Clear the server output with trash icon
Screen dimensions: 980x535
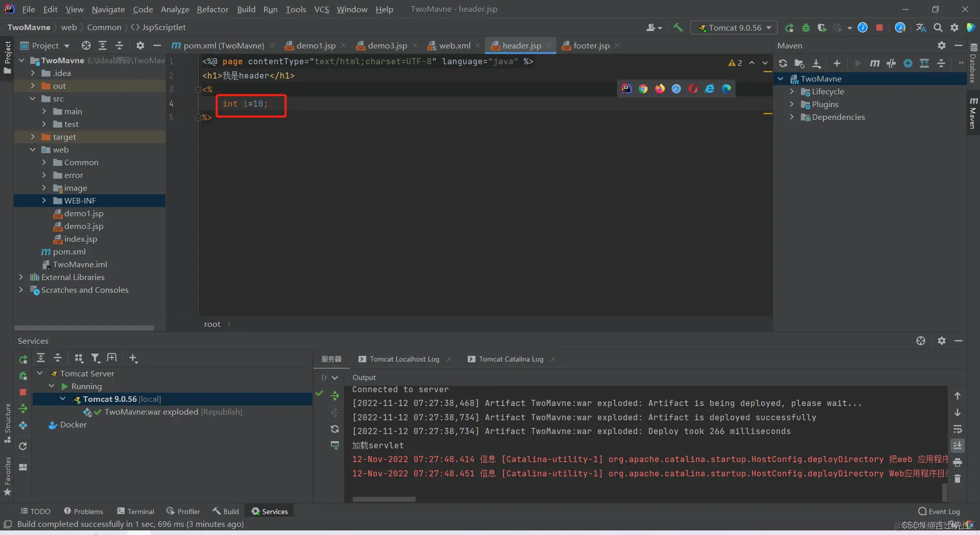coord(958,479)
